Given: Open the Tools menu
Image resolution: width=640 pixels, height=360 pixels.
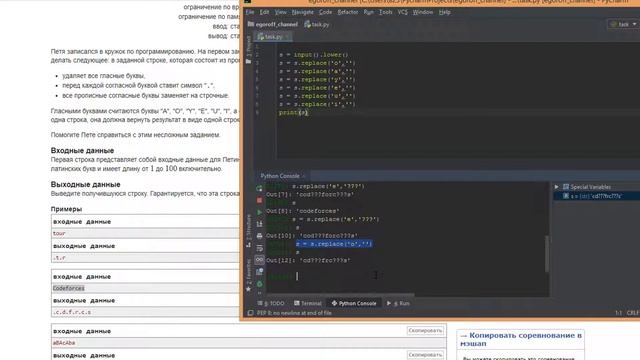Looking at the screenshot, I should [385, 12].
